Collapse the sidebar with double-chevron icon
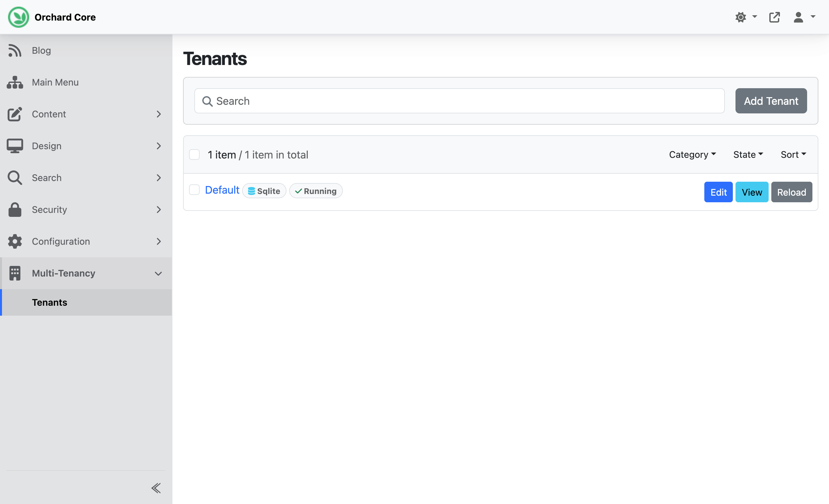The height and width of the screenshot is (504, 829). click(x=156, y=488)
